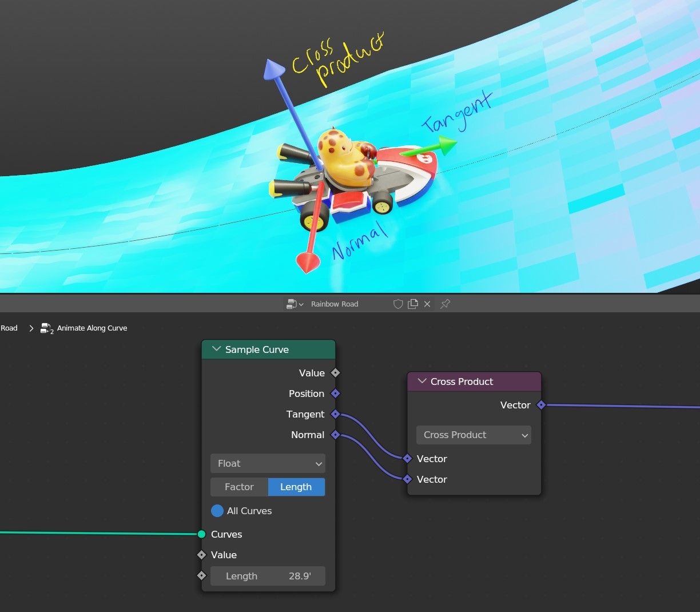
Task: Toggle fake user shield icon
Action: click(x=398, y=304)
